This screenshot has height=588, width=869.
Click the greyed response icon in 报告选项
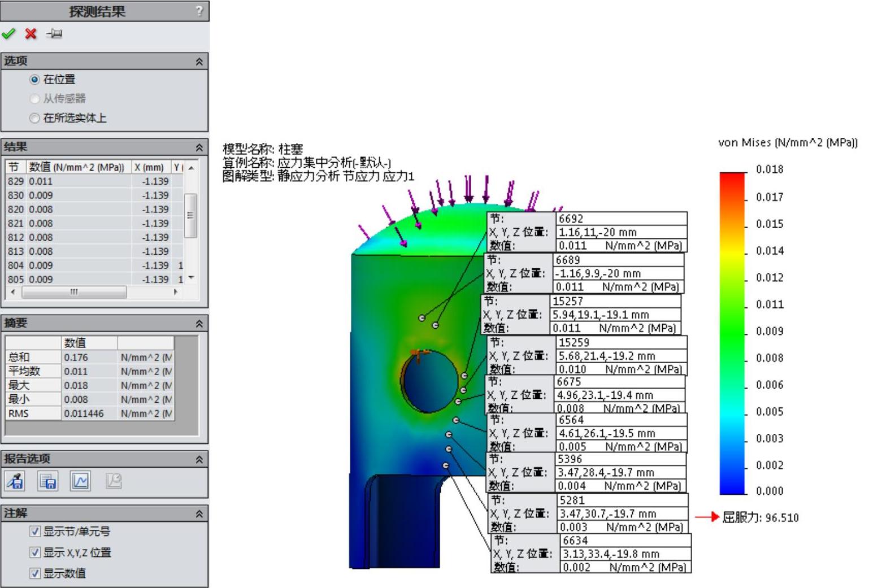[x=114, y=481]
